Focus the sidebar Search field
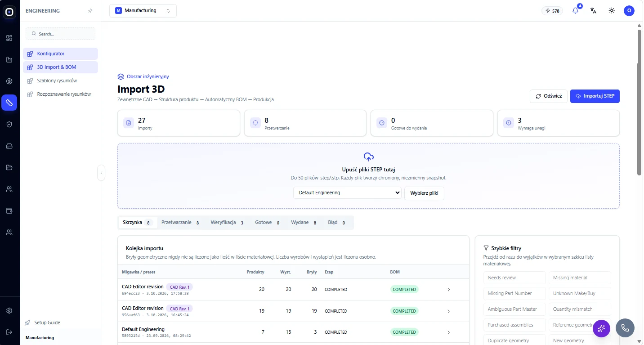The image size is (644, 345). click(x=60, y=34)
